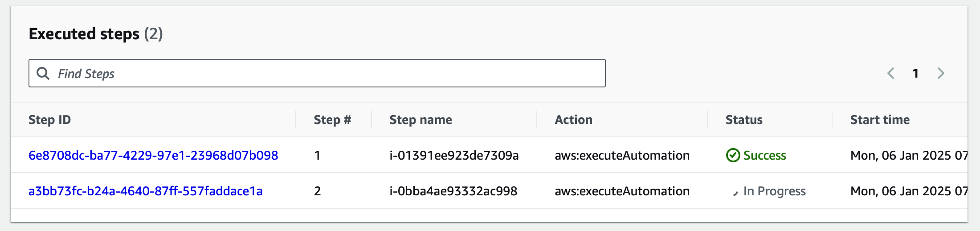This screenshot has height=231, width=980.
Task: Click the Action column header
Action: pyautogui.click(x=573, y=120)
